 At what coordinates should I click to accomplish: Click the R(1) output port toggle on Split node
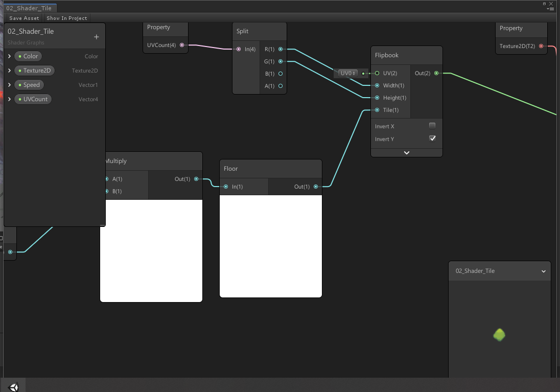(x=281, y=49)
